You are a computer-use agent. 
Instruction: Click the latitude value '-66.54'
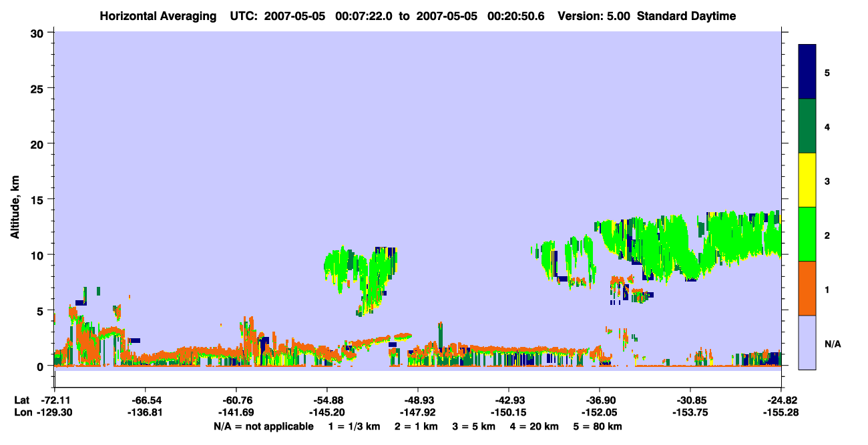(x=146, y=400)
